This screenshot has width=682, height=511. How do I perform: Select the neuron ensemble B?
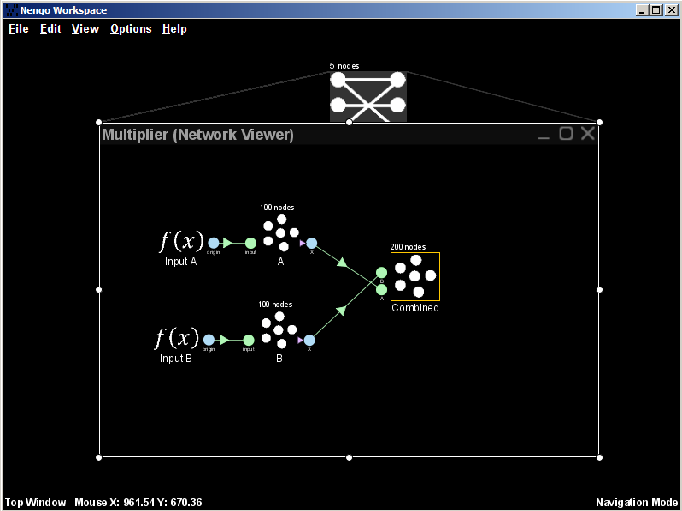coord(279,330)
